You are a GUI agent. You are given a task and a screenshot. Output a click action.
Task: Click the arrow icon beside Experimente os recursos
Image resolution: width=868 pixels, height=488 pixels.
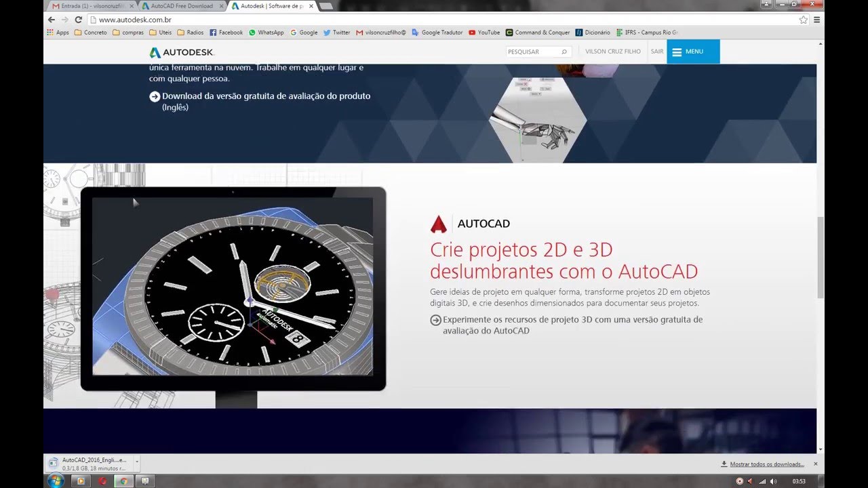(x=435, y=320)
